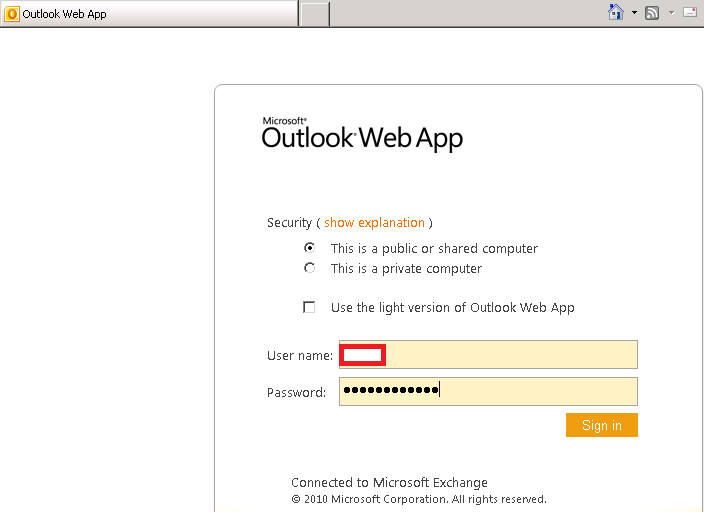Screen dimensions: 704x512
Task: Click the Outlook favicon on the tab
Action: pyautogui.click(x=12, y=14)
